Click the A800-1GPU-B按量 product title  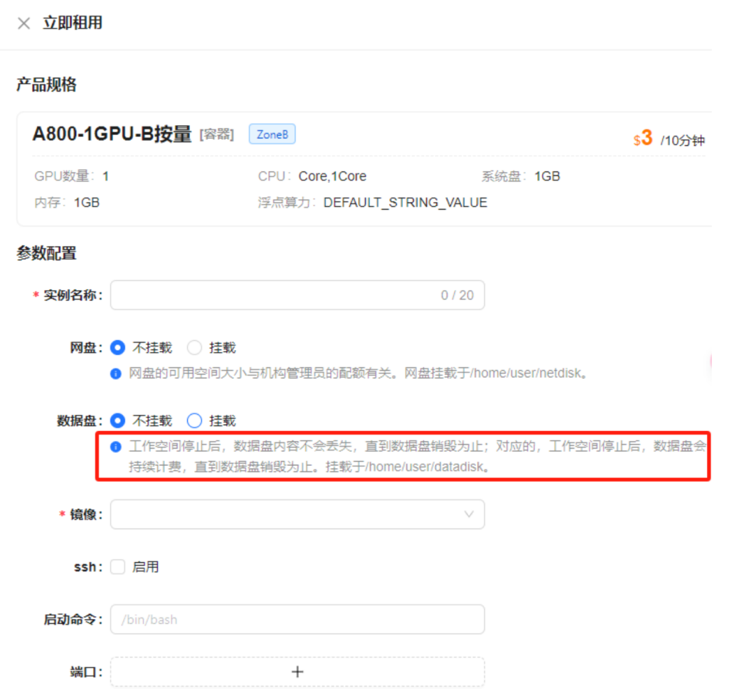tap(112, 134)
